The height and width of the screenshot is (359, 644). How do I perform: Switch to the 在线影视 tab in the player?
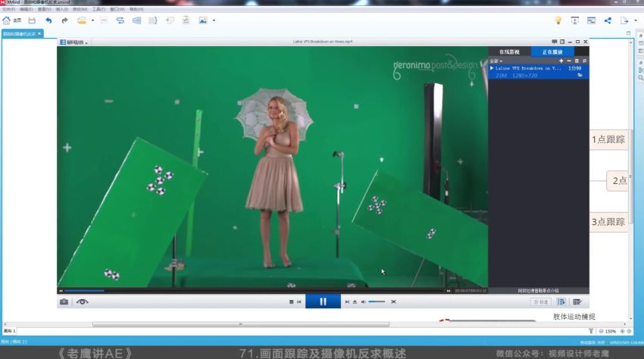[509, 52]
